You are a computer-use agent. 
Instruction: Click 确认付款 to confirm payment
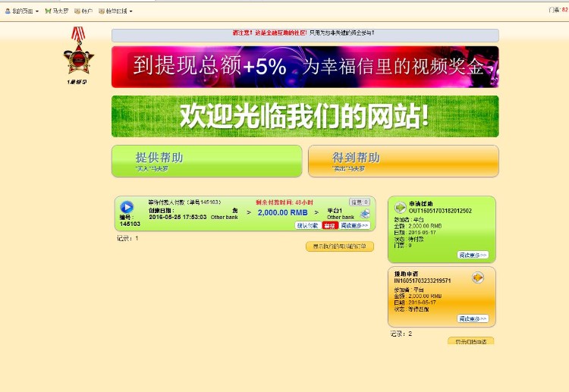point(307,225)
